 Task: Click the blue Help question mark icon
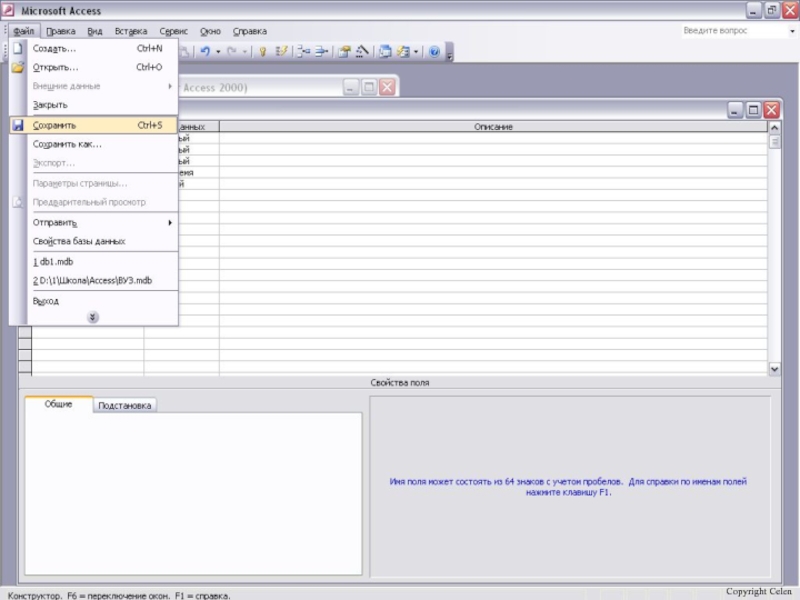(434, 50)
